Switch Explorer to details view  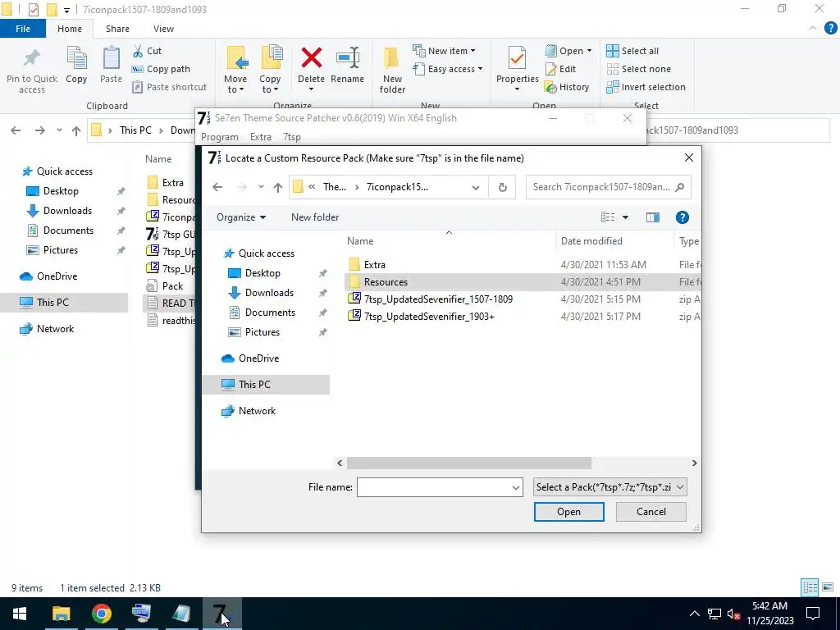point(810,587)
